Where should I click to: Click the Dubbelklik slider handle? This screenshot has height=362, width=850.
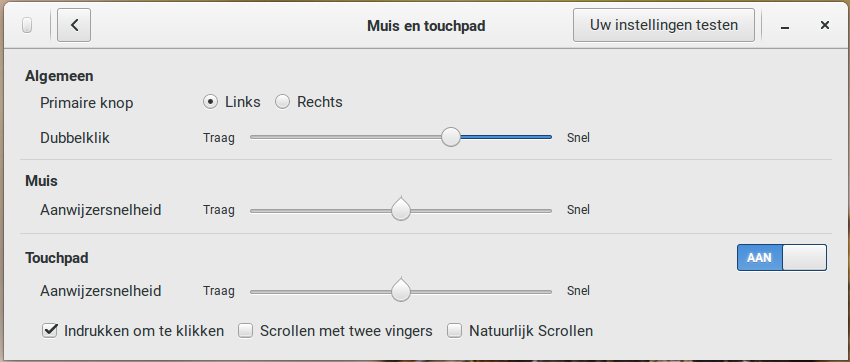coord(450,137)
